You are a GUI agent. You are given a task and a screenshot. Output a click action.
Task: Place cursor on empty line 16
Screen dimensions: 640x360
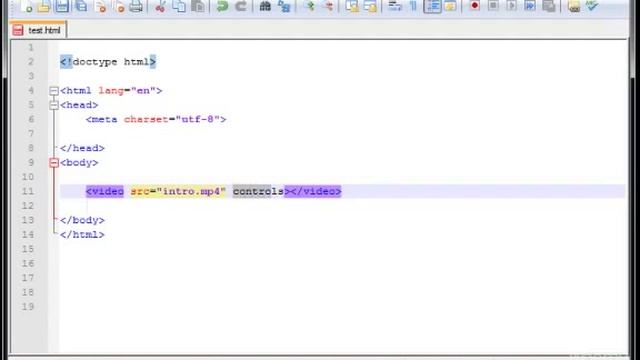tap(342, 263)
